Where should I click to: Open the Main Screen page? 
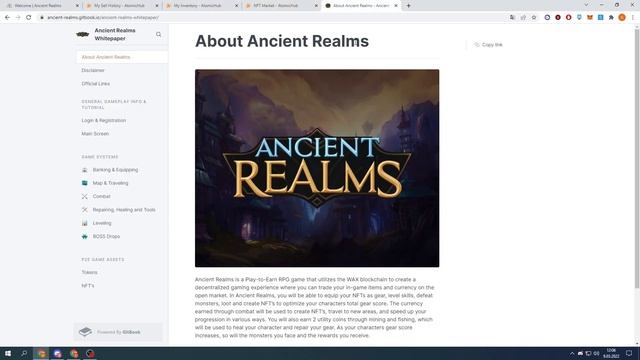(95, 134)
